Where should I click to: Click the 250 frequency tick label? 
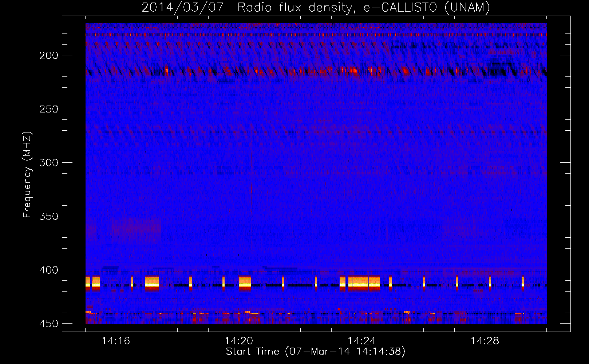(49, 109)
